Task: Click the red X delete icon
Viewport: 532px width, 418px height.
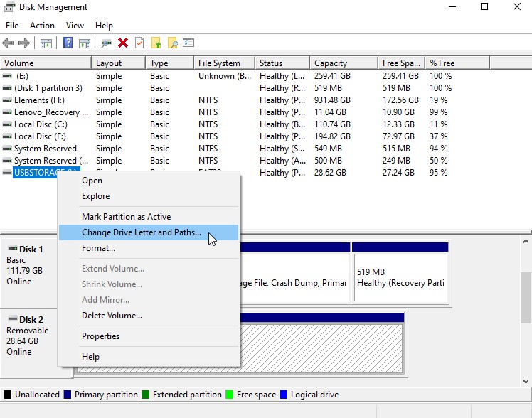Action: click(123, 43)
